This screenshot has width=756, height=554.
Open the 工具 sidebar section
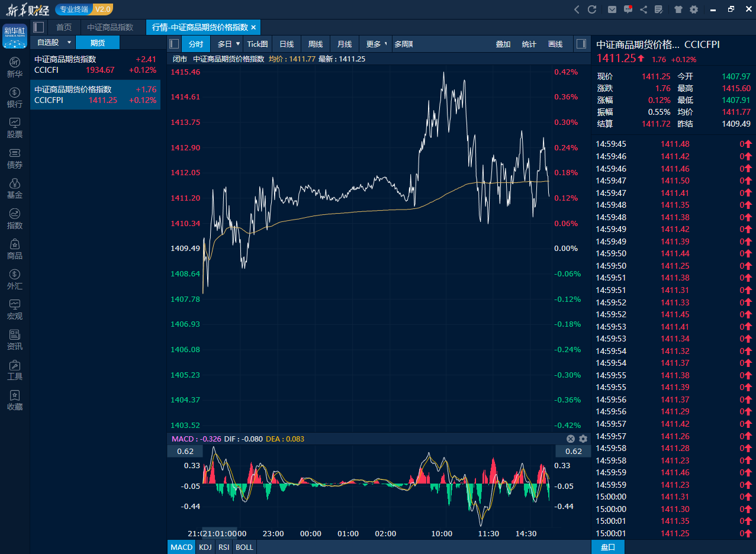(15, 370)
